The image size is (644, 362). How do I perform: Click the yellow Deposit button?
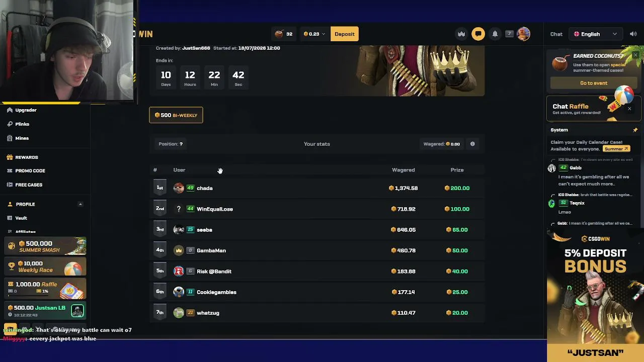coord(345,34)
